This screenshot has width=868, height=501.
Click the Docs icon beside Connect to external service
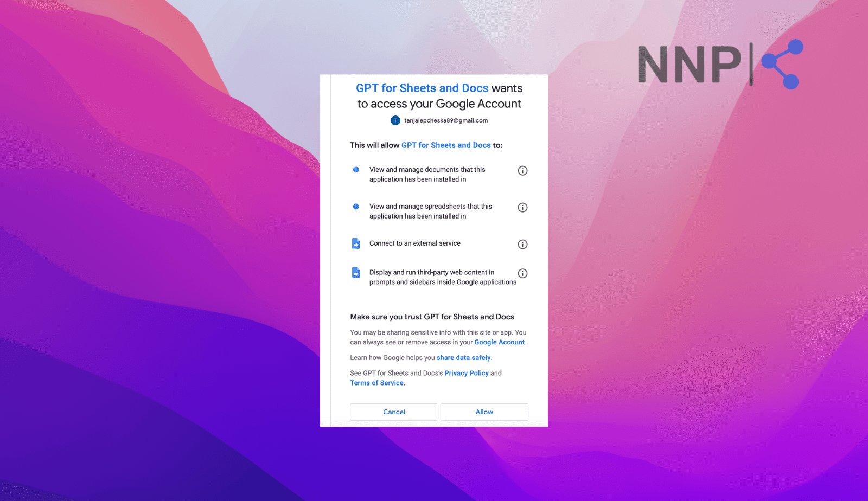[356, 243]
